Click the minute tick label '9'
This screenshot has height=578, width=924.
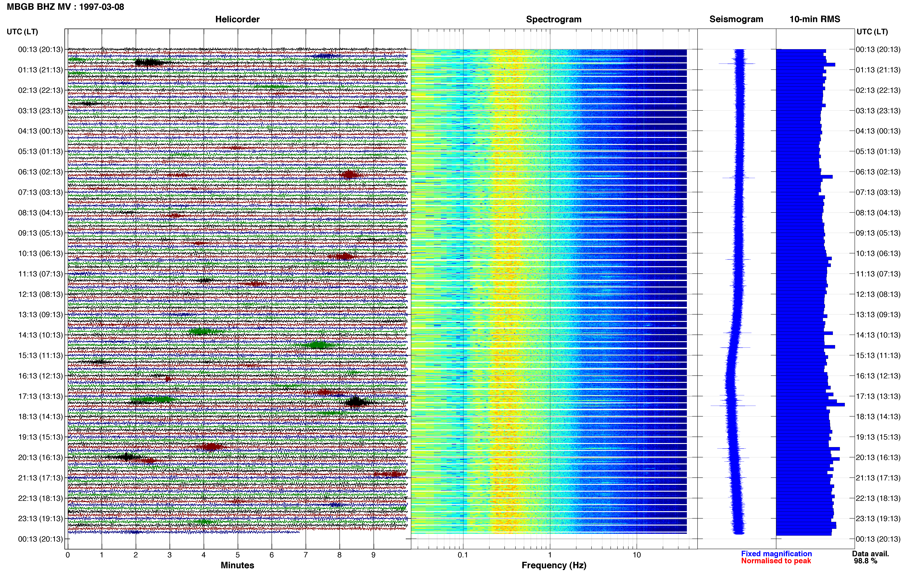[x=373, y=555]
